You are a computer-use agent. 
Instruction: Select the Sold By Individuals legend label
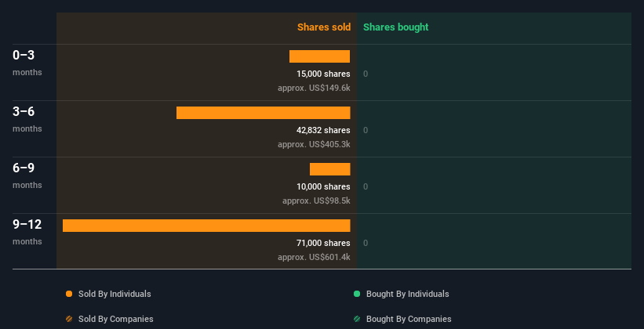pyautogui.click(x=115, y=294)
